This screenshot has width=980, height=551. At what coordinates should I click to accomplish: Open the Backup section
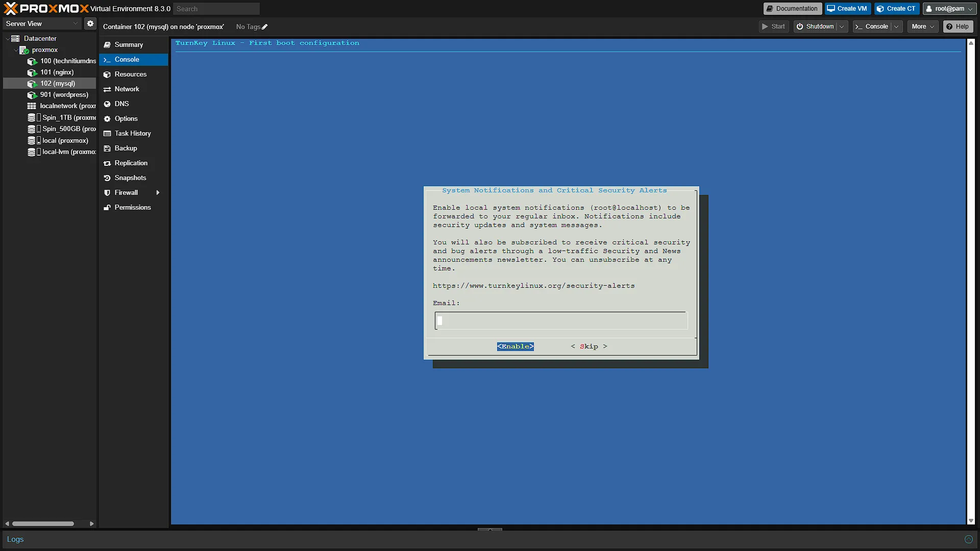pos(134,148)
